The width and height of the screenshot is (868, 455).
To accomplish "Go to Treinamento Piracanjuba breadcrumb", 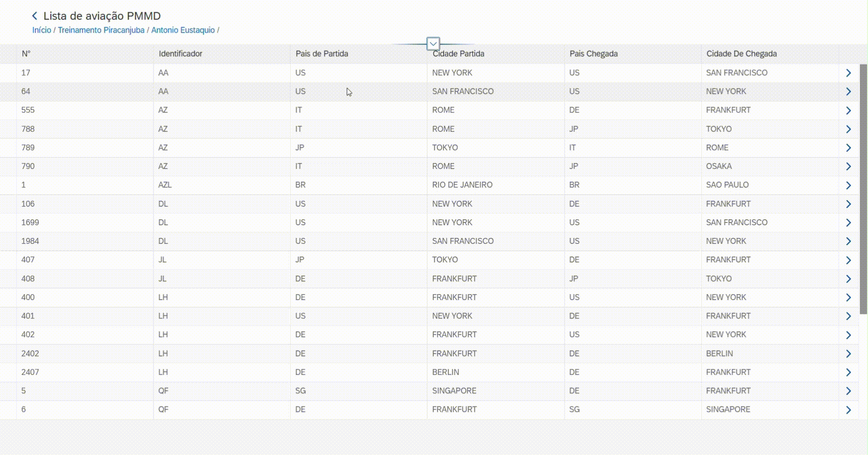I will 101,30.
